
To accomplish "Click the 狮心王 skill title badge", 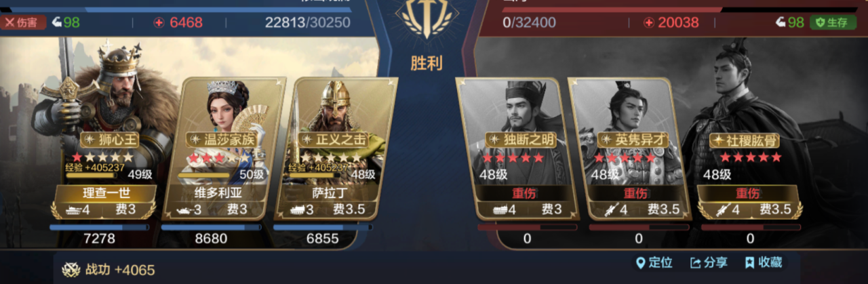I will [110, 140].
